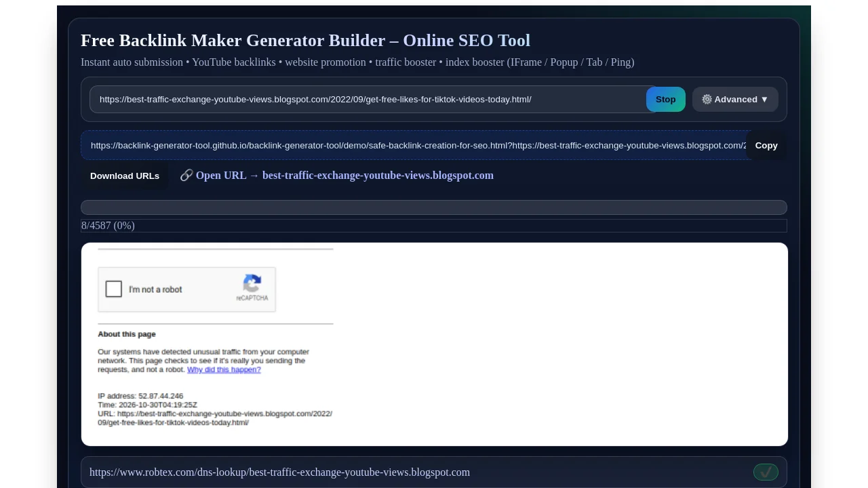
Task: Click the reCAPTCHA logo icon
Action: coord(252,283)
